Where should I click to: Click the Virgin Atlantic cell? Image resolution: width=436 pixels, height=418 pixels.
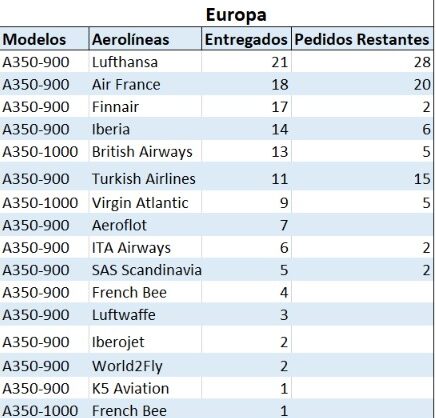point(145,202)
